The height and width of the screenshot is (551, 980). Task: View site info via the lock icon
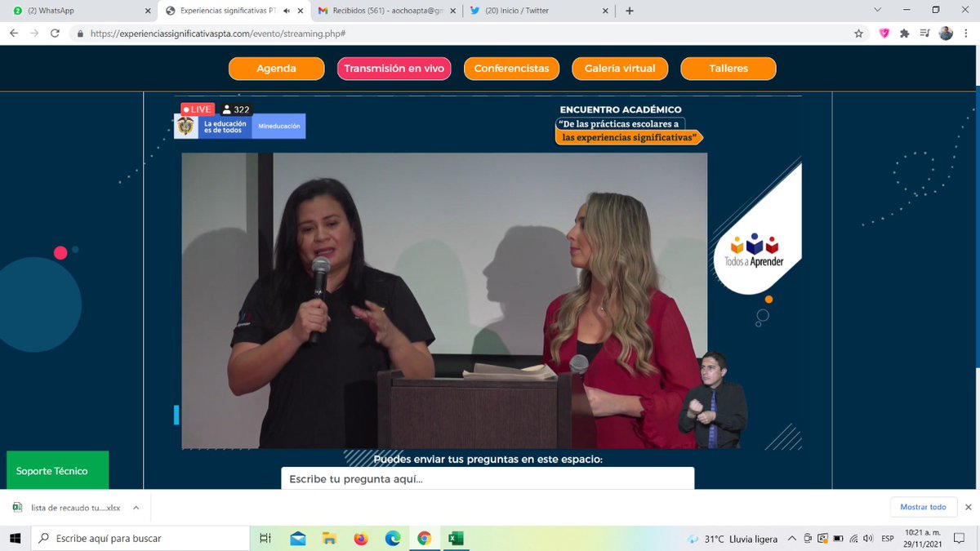pyautogui.click(x=80, y=33)
